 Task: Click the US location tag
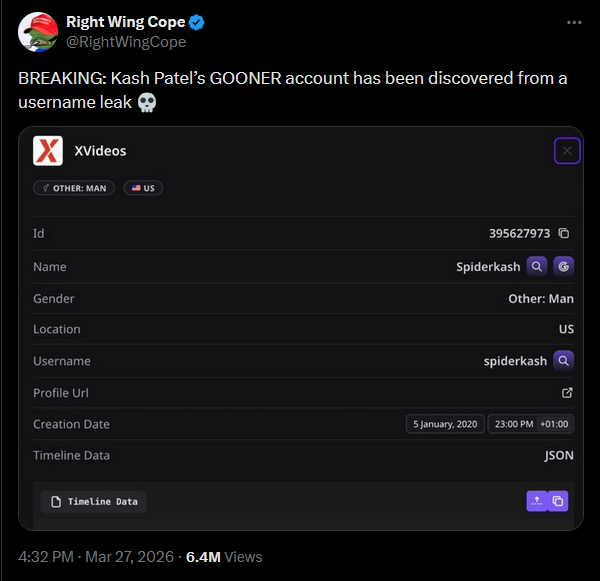click(143, 188)
